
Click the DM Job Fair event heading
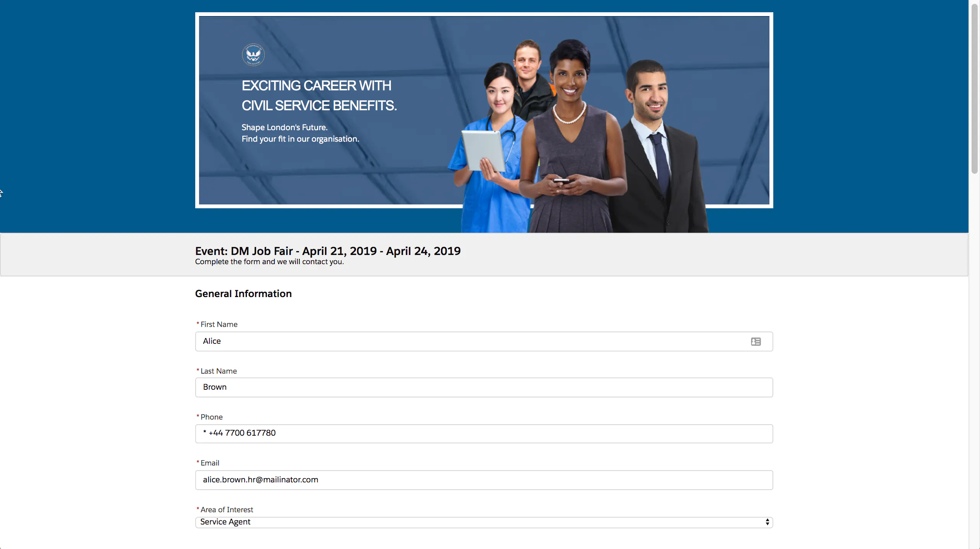click(328, 251)
